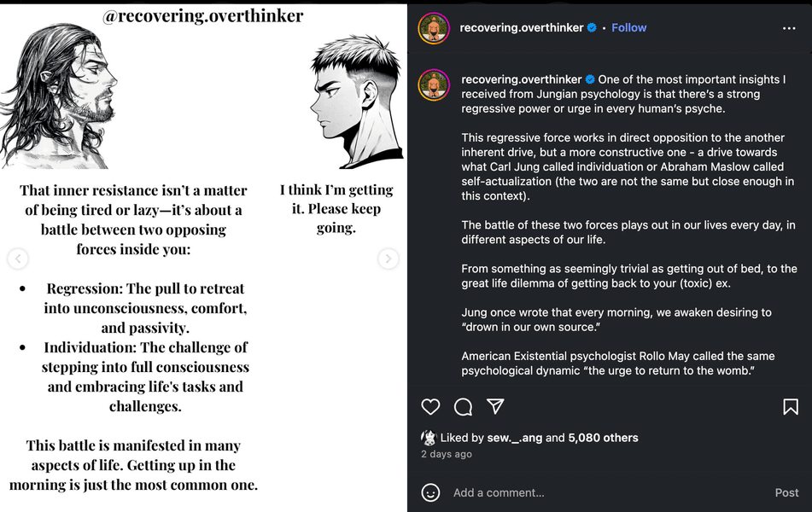
Task: Click header profile avatar of recovering.overthinker
Action: [434, 28]
